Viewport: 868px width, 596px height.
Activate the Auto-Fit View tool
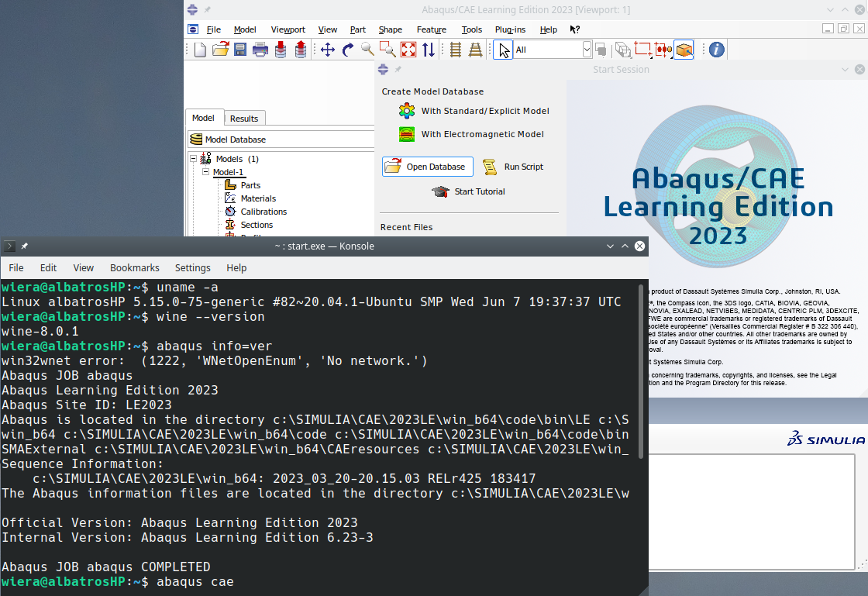pos(408,49)
